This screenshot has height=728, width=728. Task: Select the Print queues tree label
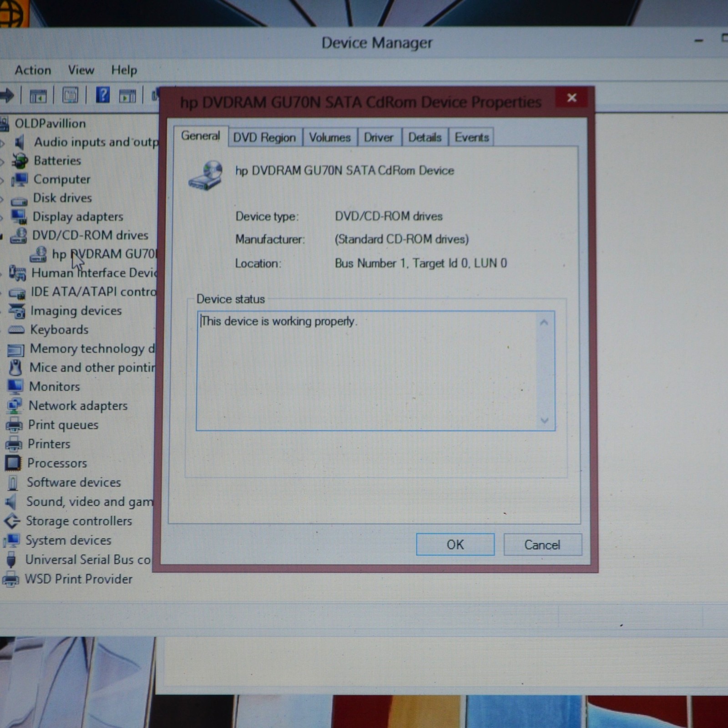(x=63, y=425)
